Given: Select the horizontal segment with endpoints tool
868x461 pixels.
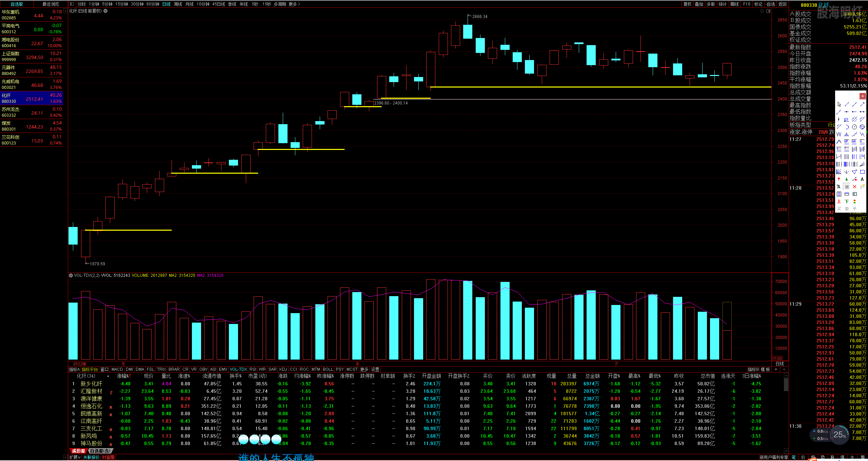Looking at the screenshot, I should [x=862, y=112].
